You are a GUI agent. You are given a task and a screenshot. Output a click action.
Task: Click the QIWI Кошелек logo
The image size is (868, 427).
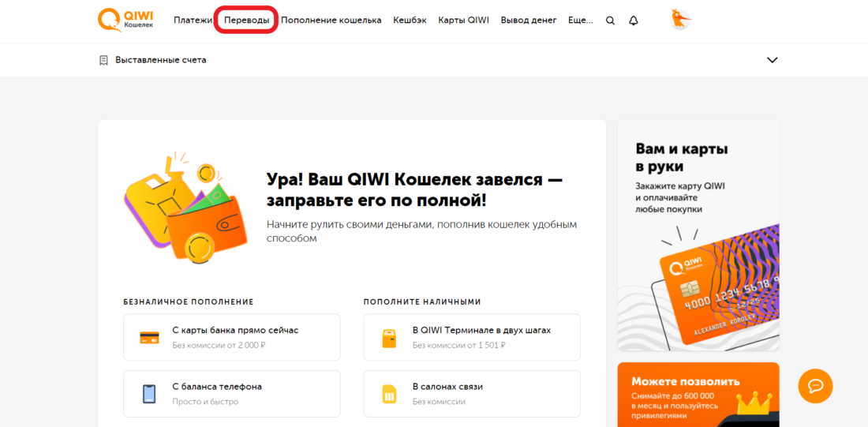(125, 20)
